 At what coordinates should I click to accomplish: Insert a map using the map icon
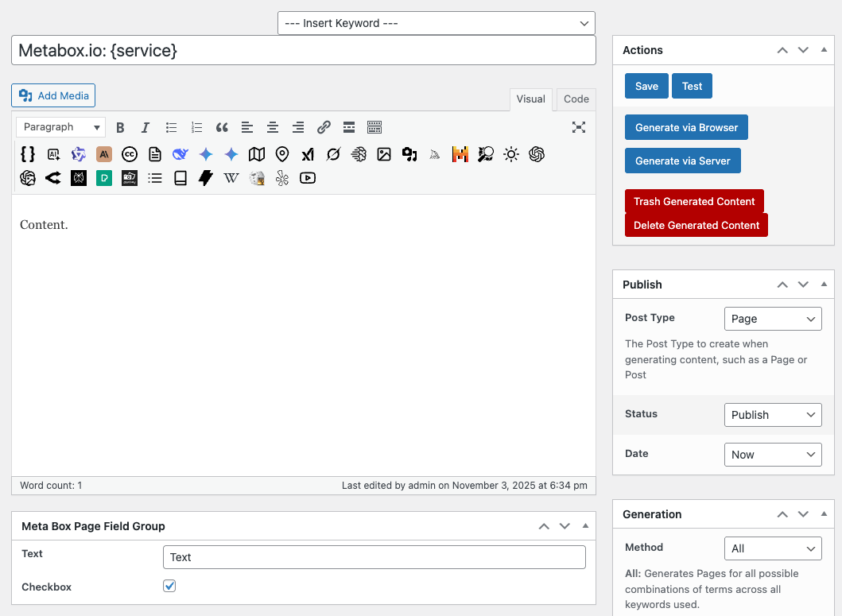(257, 154)
